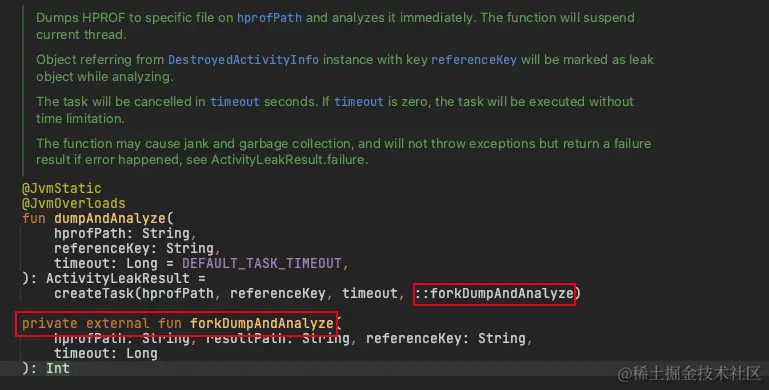Click the 'resultPath: String' parameter

[277, 338]
